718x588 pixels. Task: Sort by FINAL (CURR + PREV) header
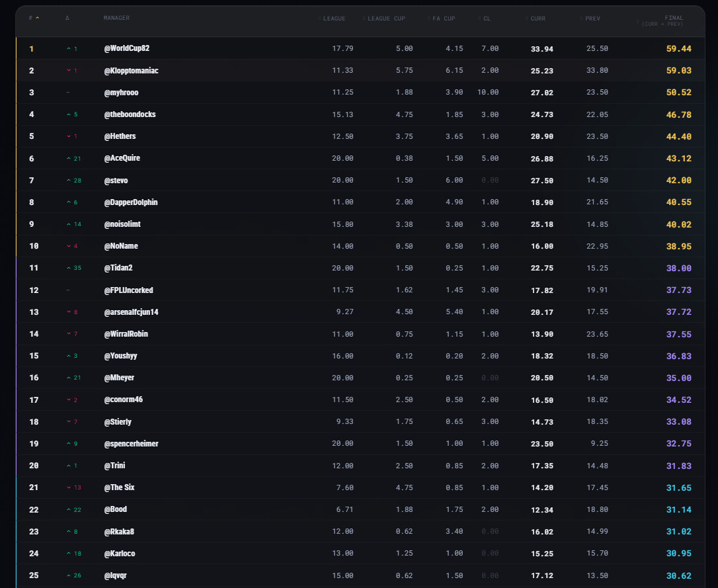(662, 21)
